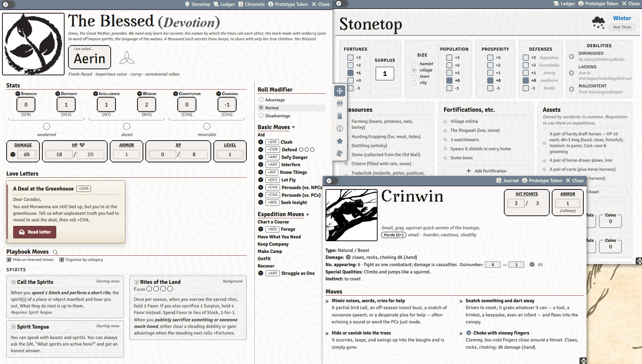The width and height of the screenshot is (642, 364).
Task: Click the Year Three button
Action: [622, 27]
